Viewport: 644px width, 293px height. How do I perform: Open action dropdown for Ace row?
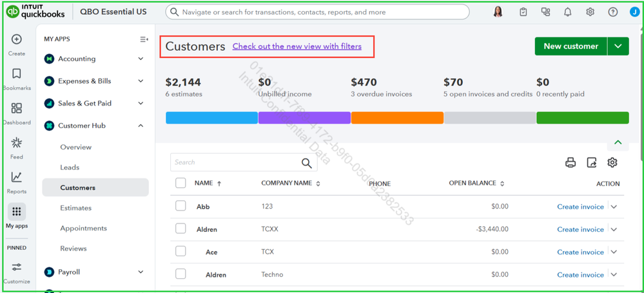tap(614, 252)
